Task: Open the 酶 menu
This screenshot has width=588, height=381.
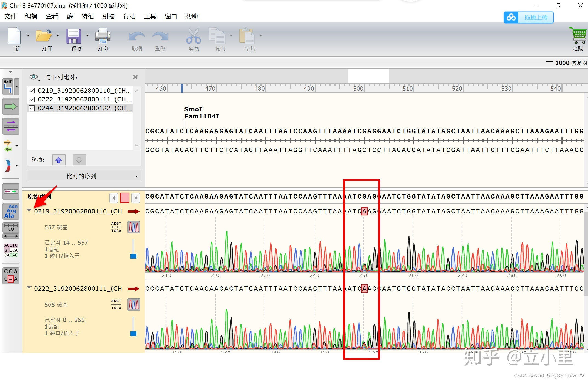Action: 70,16
